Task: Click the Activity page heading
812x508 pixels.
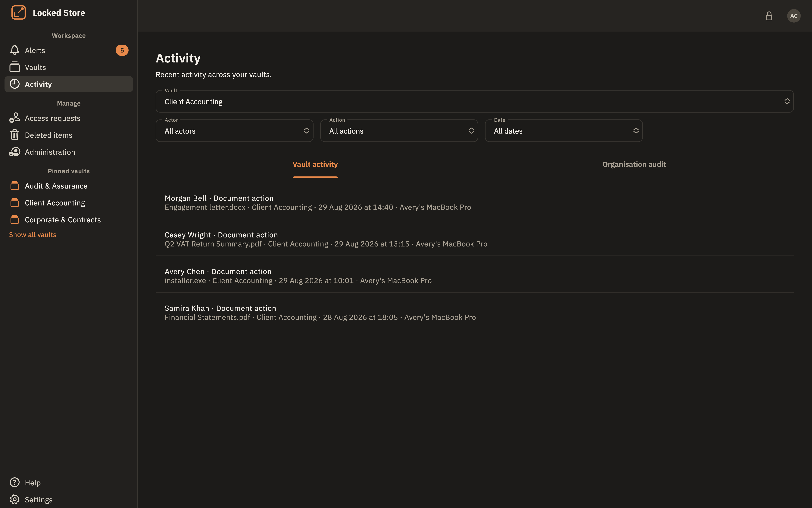Action: (178, 58)
